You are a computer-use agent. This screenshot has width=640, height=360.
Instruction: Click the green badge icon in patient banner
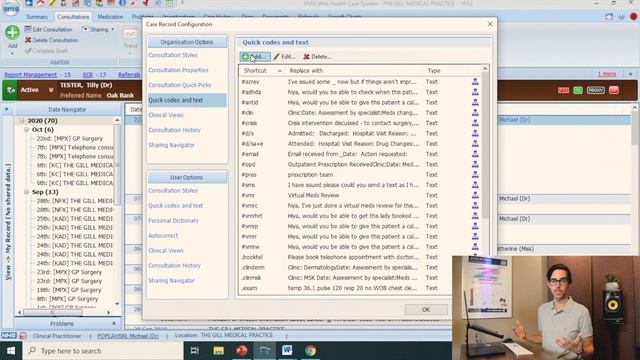(x=578, y=90)
